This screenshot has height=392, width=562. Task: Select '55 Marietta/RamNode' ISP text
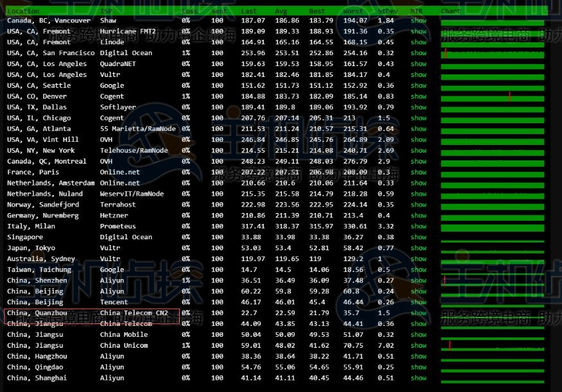pos(137,128)
